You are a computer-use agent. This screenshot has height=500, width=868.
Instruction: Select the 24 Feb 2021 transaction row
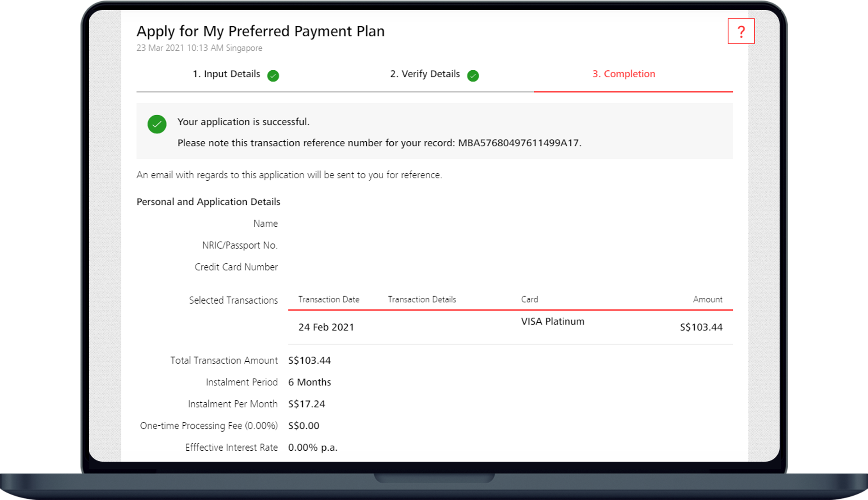326,327
